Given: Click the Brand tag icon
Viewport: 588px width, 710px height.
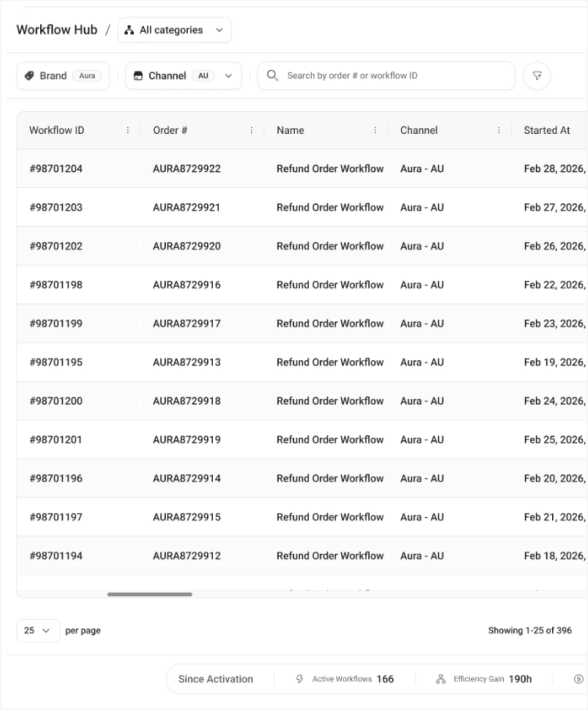Looking at the screenshot, I should [29, 76].
